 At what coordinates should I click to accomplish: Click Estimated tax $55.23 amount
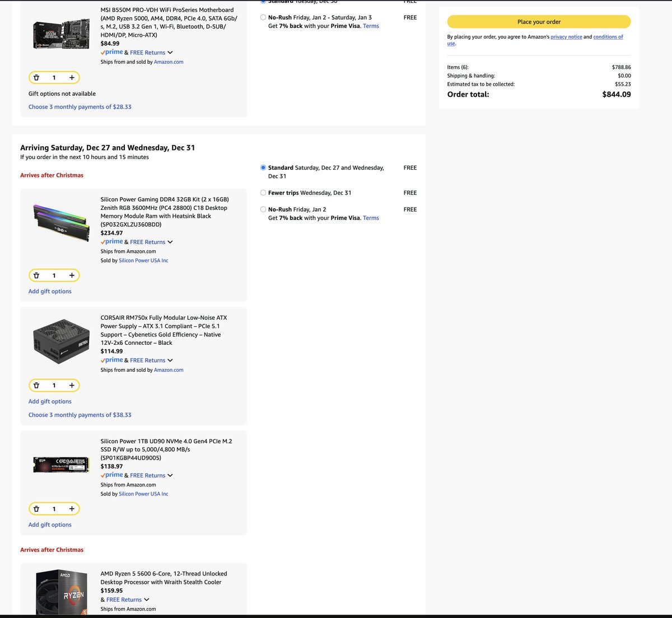pyautogui.click(x=623, y=84)
